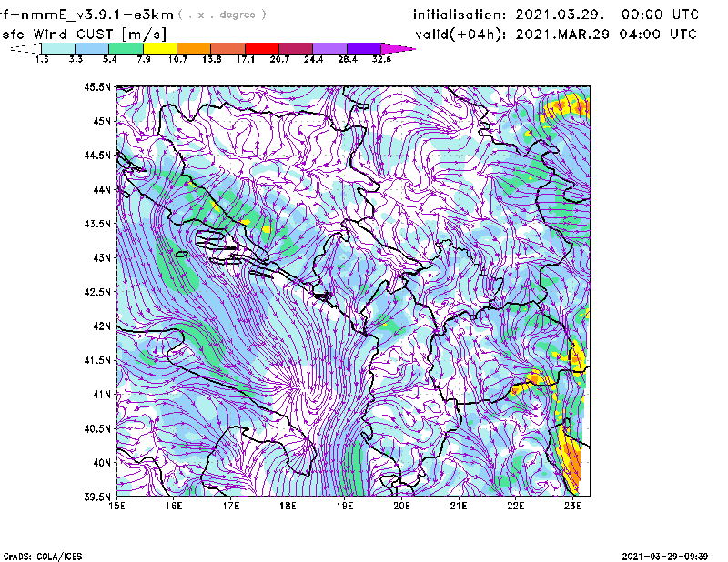Click the 41N latitude label
This screenshot has height=562, width=728.
click(x=102, y=395)
